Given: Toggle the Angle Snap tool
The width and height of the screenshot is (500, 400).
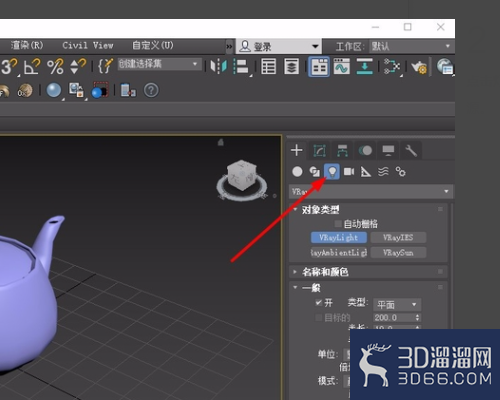Looking at the screenshot, I should (x=32, y=66).
